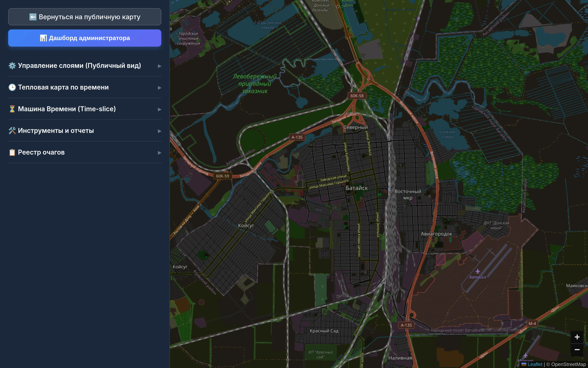588x368 pixels.
Task: Expand arrow for Управление слоями section
Action: click(159, 66)
